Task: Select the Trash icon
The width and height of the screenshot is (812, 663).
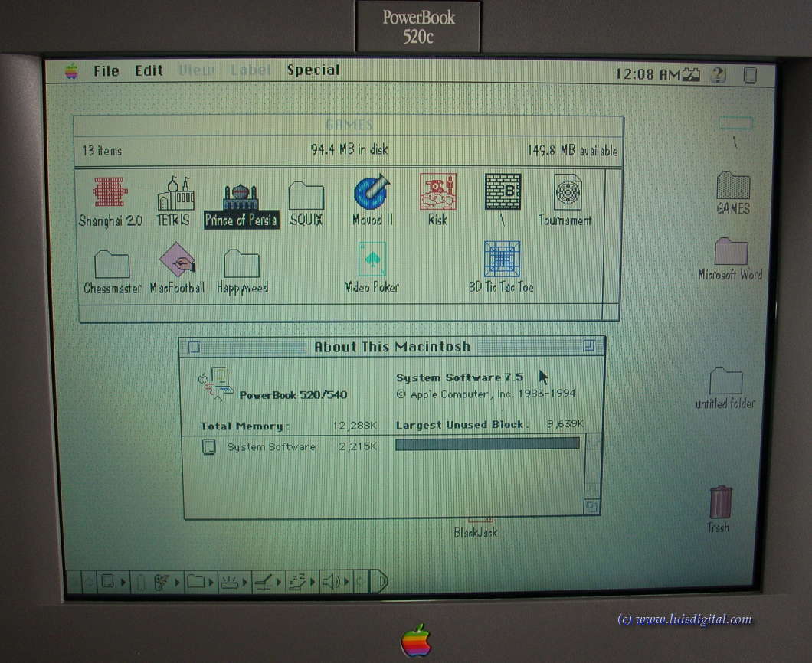Action: 720,502
